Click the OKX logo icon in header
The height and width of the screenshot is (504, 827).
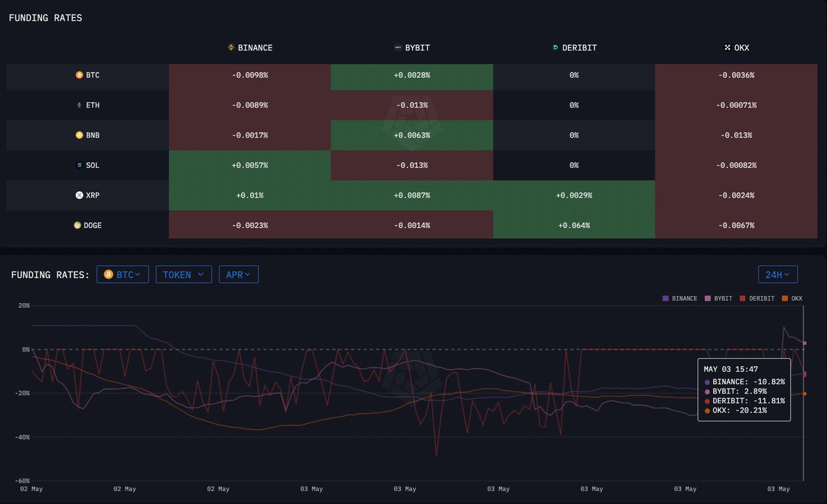[x=727, y=48]
